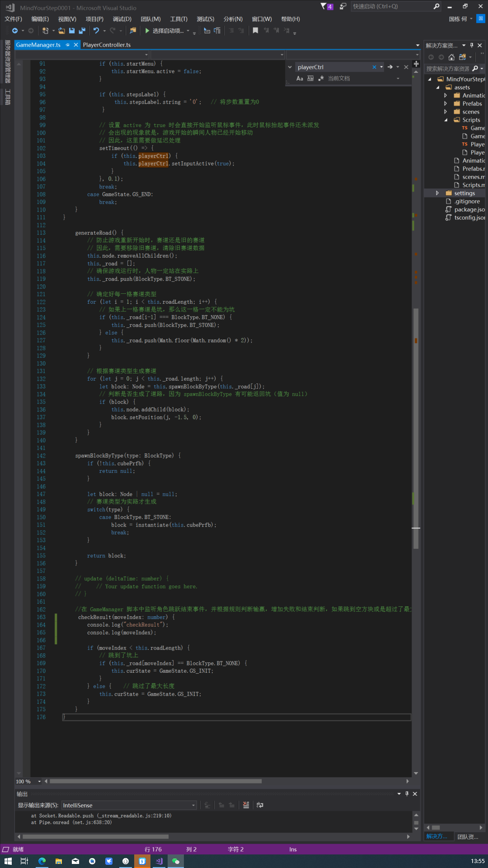The image size is (488, 868).
Task: Open the 编辑(E) menu
Action: pyautogui.click(x=40, y=19)
